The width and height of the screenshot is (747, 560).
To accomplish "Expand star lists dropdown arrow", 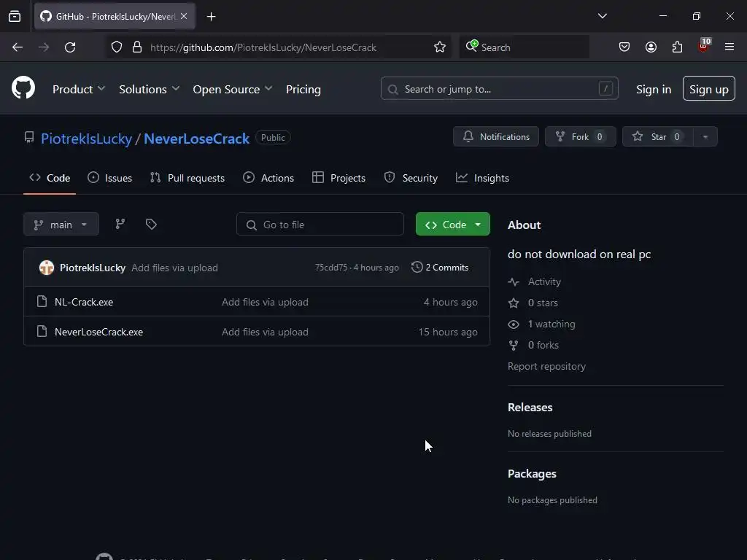I will [x=705, y=136].
